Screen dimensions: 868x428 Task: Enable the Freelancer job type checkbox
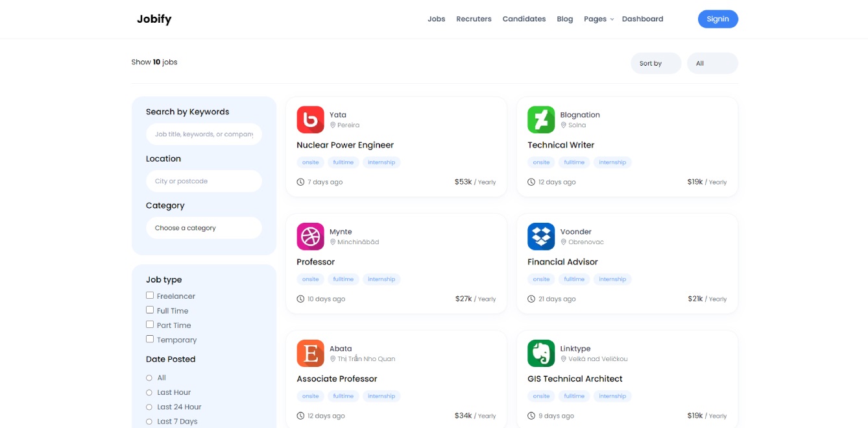click(150, 296)
